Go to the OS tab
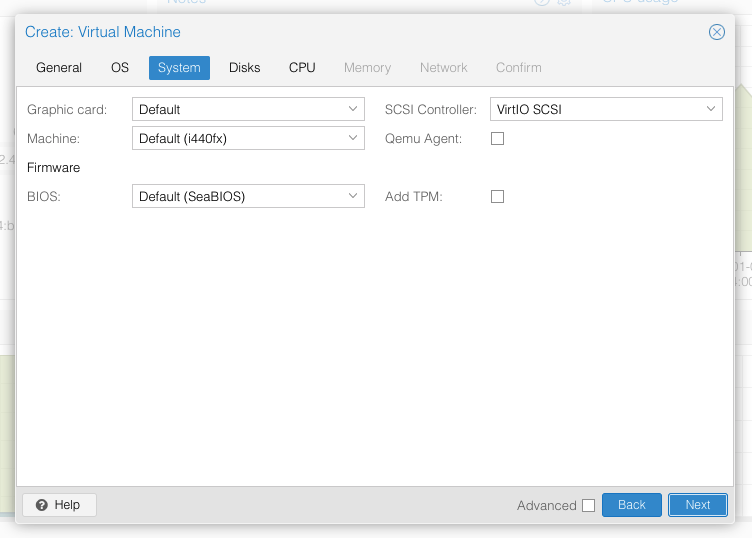This screenshot has height=538, width=752. pyautogui.click(x=120, y=68)
